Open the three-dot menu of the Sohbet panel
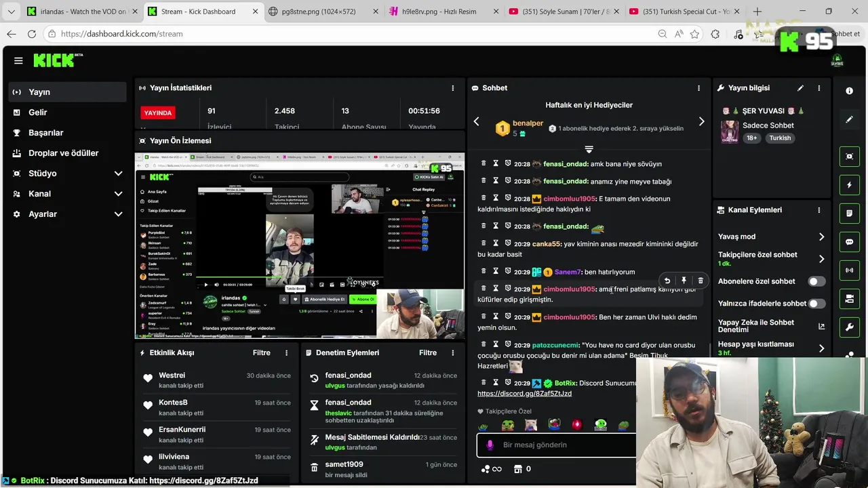 coord(698,88)
